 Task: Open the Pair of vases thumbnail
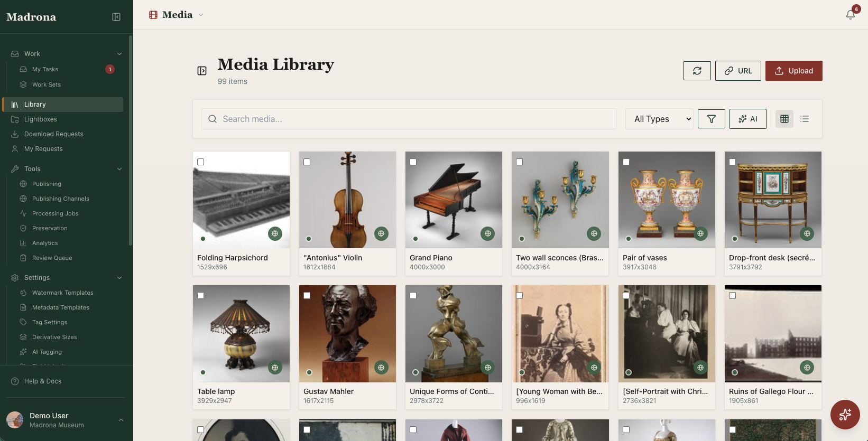coord(667,200)
